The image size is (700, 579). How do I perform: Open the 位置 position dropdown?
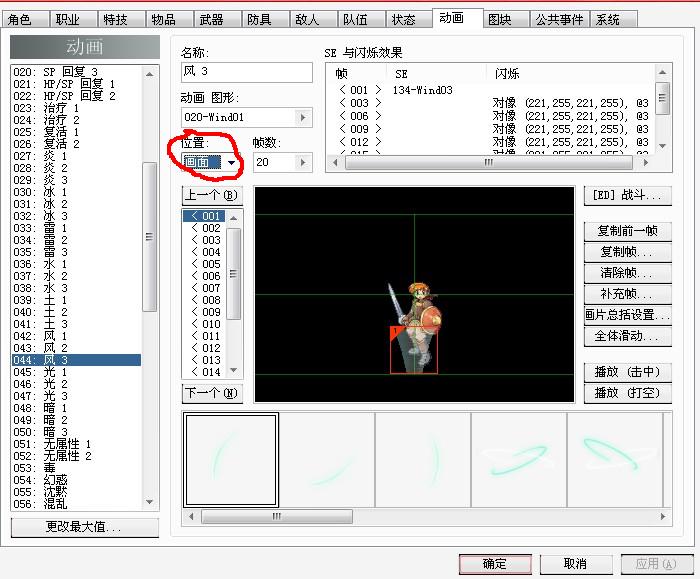[x=231, y=162]
